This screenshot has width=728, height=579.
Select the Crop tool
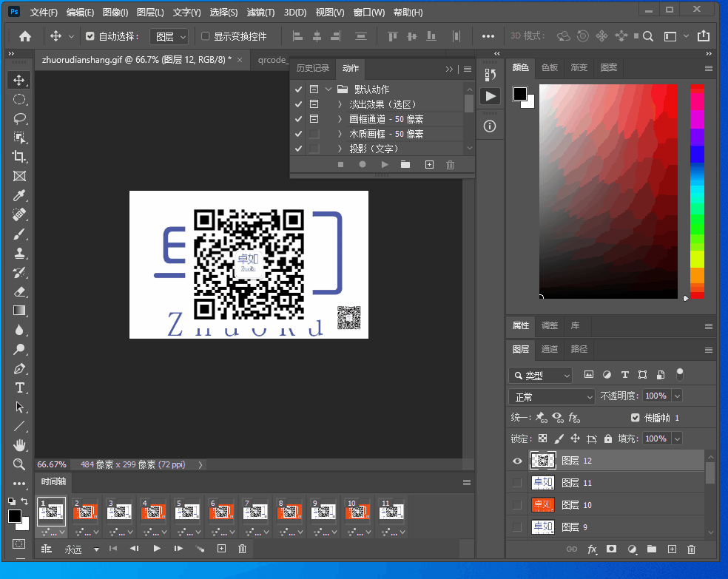tap(19, 157)
